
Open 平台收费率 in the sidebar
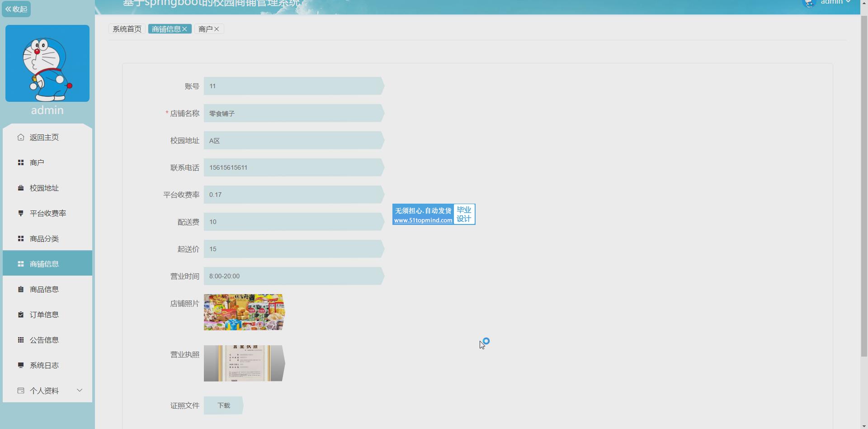point(47,213)
